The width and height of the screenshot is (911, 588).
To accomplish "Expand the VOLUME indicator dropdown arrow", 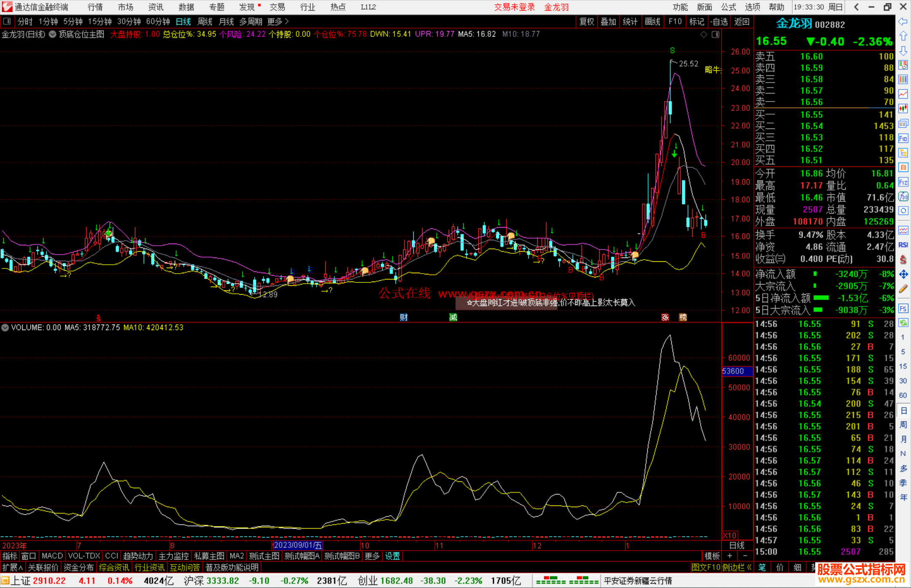I will point(5,328).
